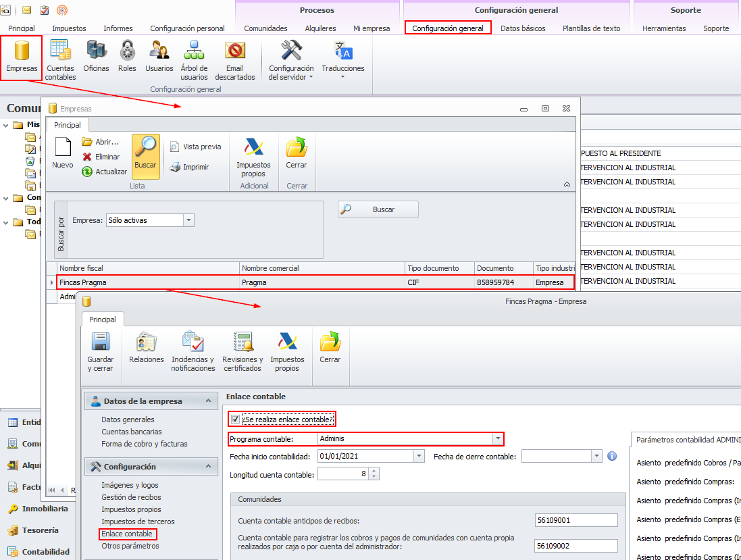Open Impuestos propios in Fincas Pragma ribbon
Screen dimensions: 741x560
point(287,351)
